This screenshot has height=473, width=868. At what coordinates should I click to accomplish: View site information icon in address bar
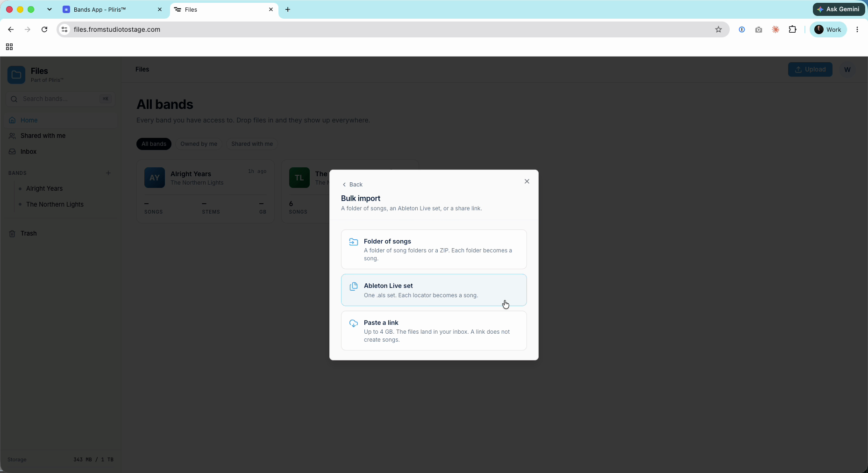pyautogui.click(x=64, y=29)
